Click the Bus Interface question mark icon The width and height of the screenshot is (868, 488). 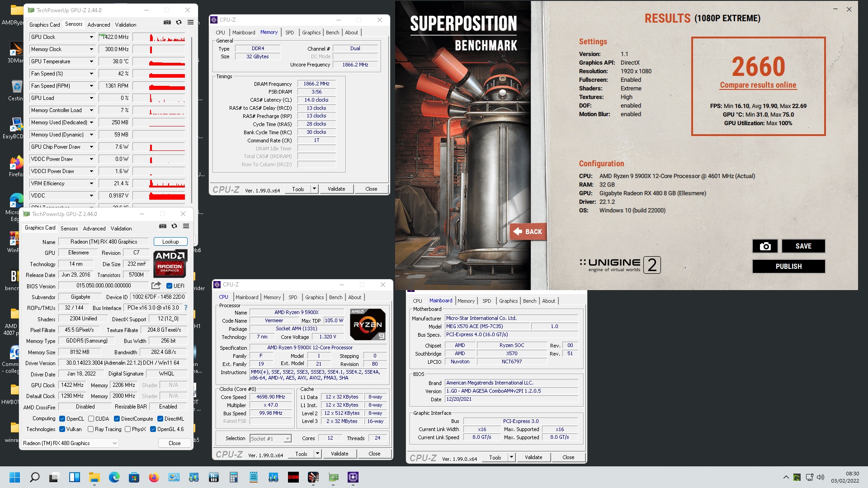[x=185, y=308]
